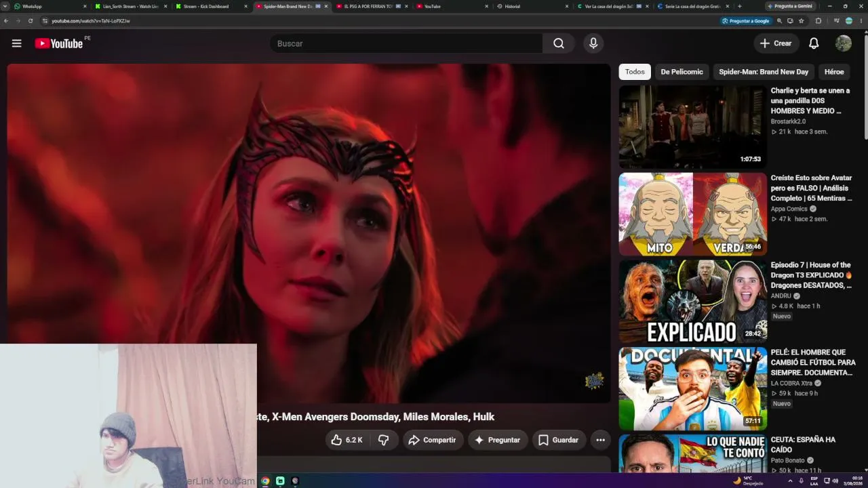Click Pregunta a Gemini button
The image size is (868, 488).
click(x=791, y=6)
